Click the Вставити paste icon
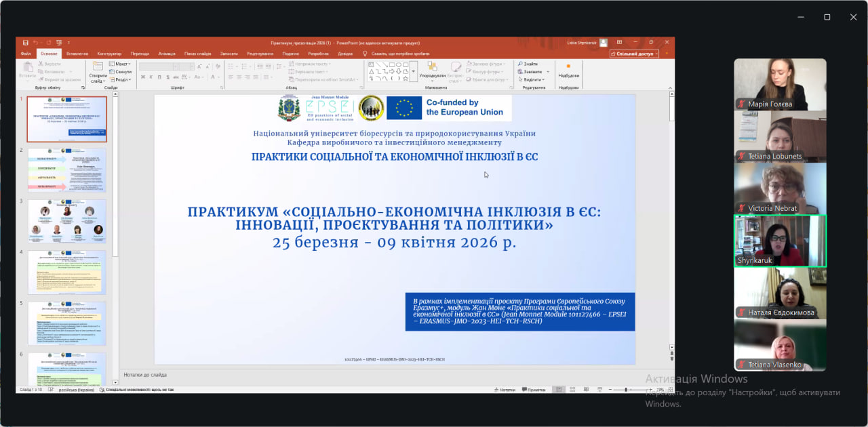 [x=28, y=67]
